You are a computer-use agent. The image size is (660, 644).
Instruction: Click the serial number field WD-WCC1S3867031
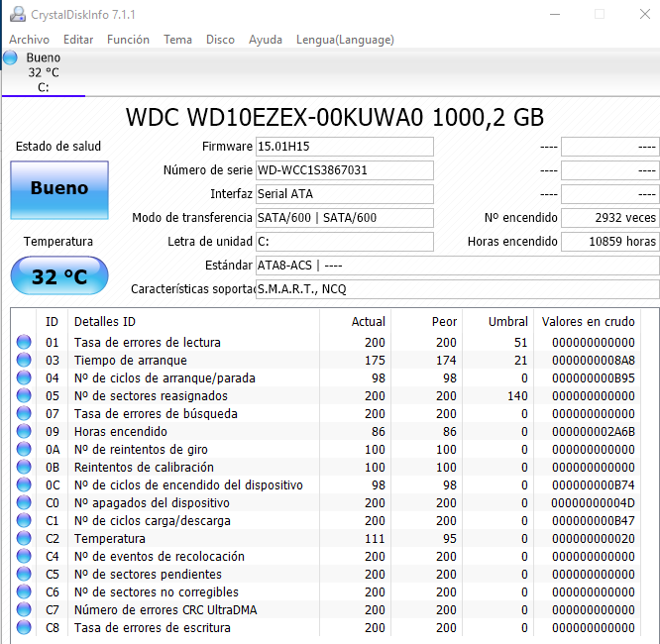(344, 170)
